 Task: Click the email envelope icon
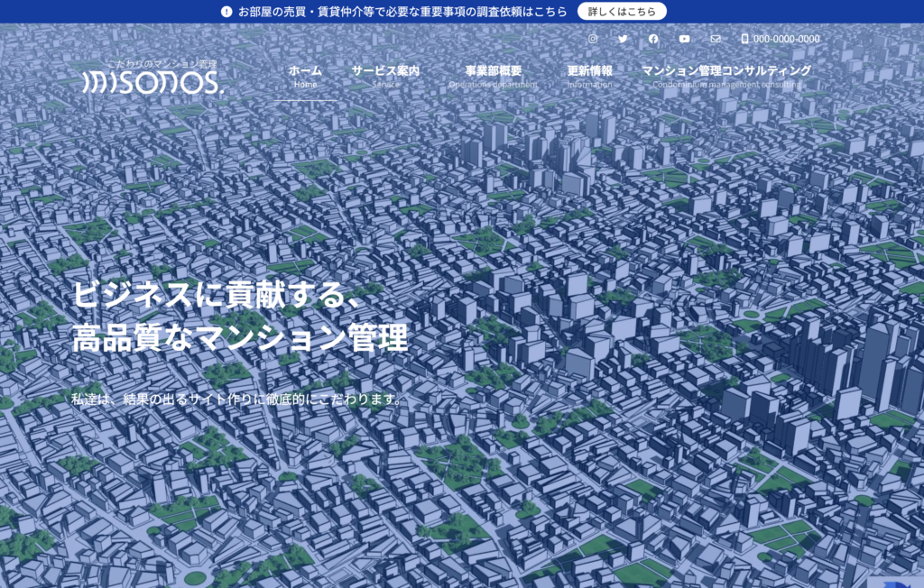pos(716,39)
